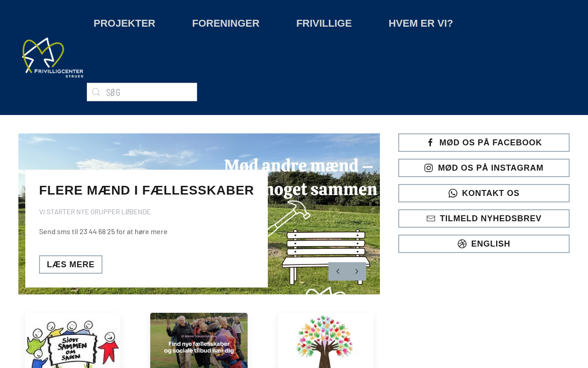Click the globe icon beside English
588x368 pixels.
462,244
